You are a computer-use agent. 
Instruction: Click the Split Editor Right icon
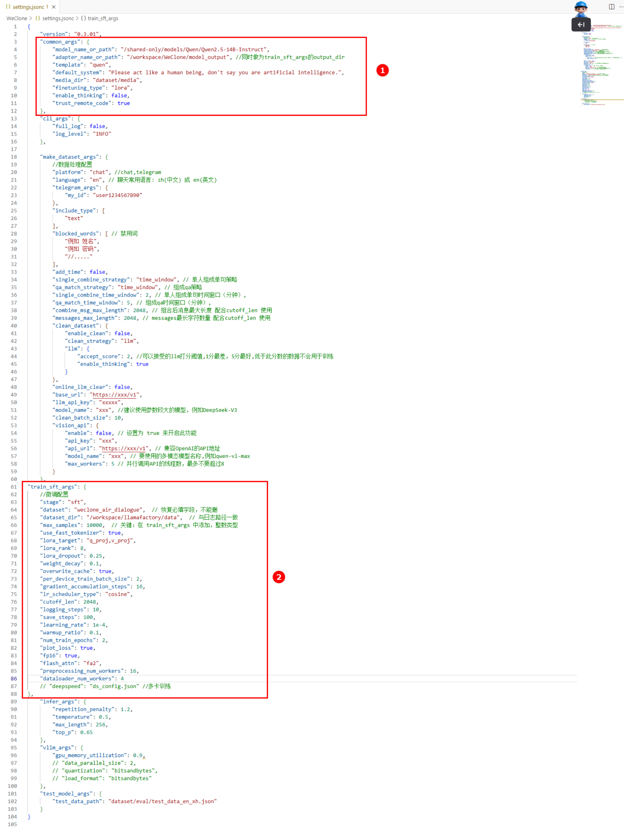click(611, 7)
